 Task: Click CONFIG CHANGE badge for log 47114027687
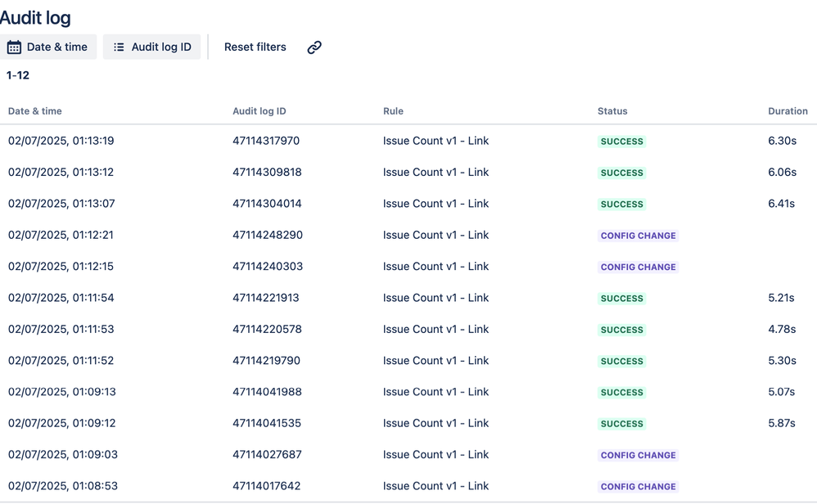(x=638, y=455)
